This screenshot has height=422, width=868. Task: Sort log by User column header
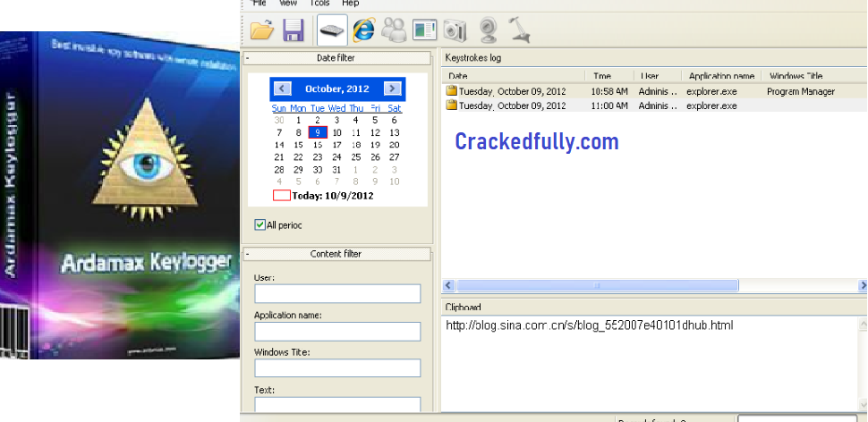[657, 76]
